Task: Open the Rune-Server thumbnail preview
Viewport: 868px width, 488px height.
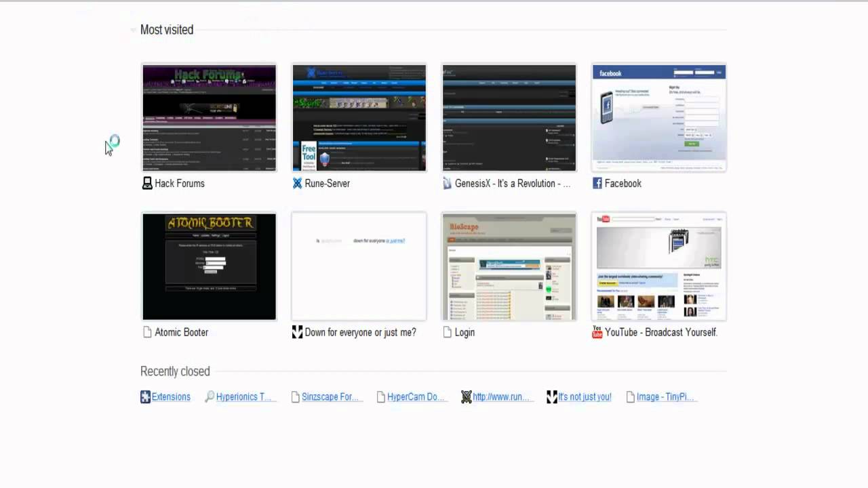Action: pyautogui.click(x=359, y=118)
